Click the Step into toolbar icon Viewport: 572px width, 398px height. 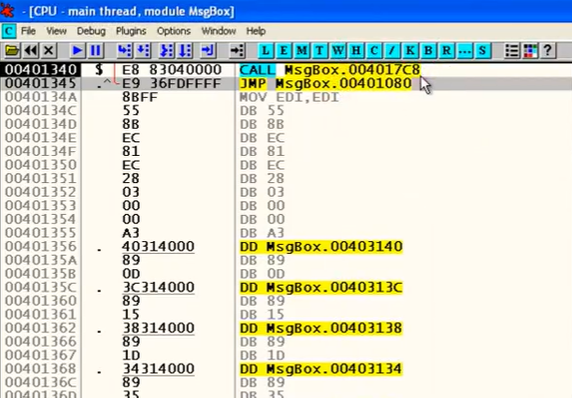[125, 50]
